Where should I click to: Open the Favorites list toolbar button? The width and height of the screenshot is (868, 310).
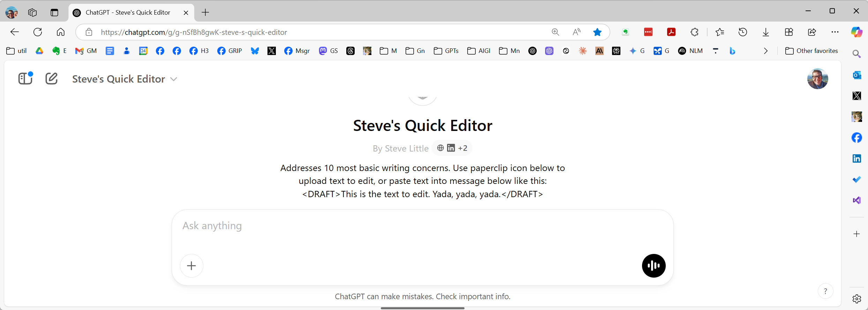pos(720,32)
